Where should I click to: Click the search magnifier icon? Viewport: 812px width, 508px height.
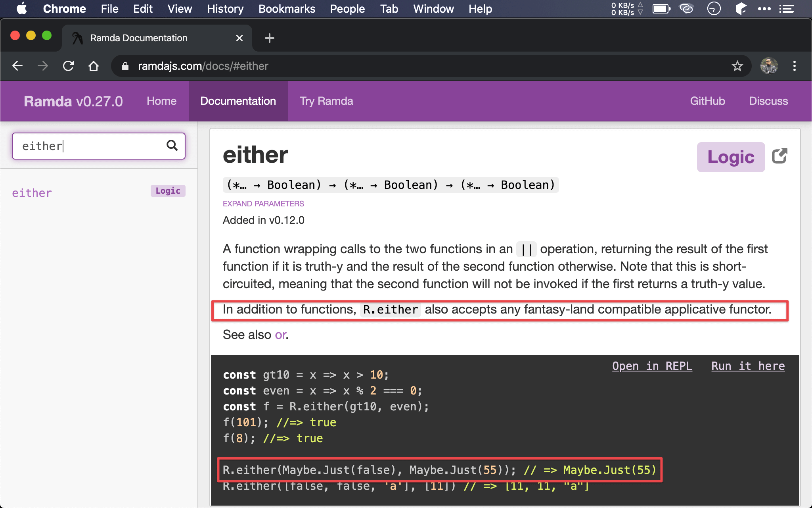click(172, 145)
